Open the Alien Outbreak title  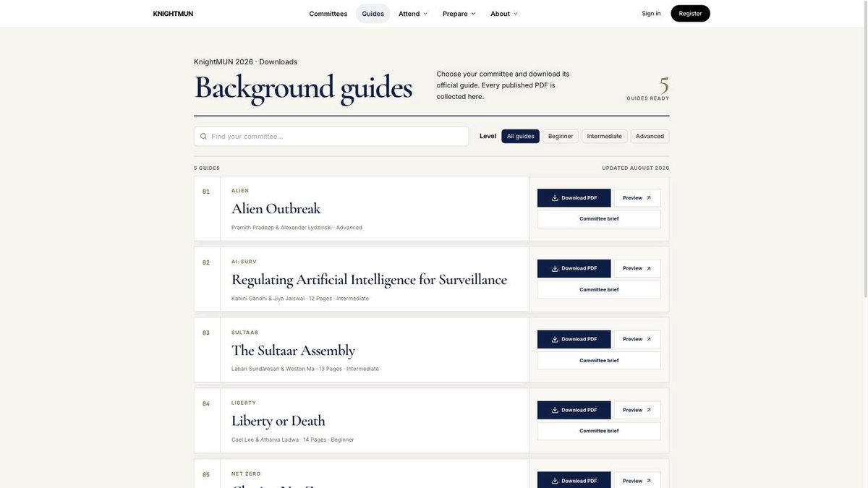coord(276,209)
